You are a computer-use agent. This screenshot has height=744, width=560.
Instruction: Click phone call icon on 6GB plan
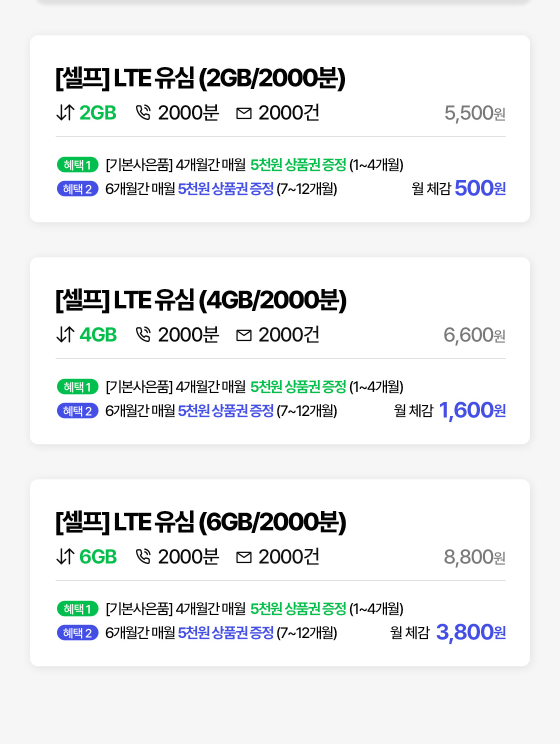[x=143, y=557]
